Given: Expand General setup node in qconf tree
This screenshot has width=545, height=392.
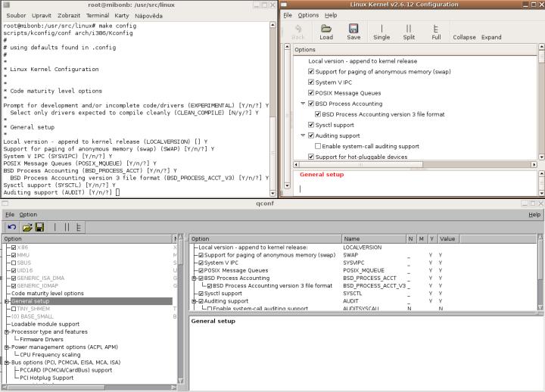Looking at the screenshot, I should coord(7,301).
